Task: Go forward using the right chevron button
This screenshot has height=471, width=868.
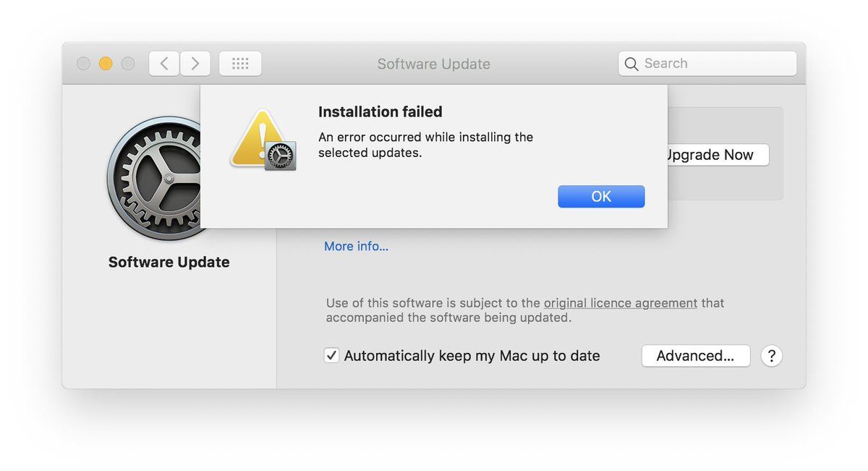Action: pos(195,64)
